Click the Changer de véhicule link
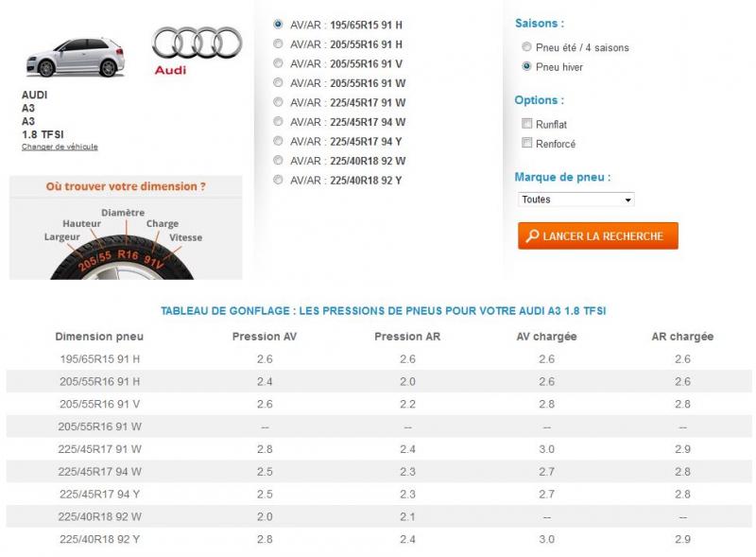The image size is (756, 557). coord(60,147)
